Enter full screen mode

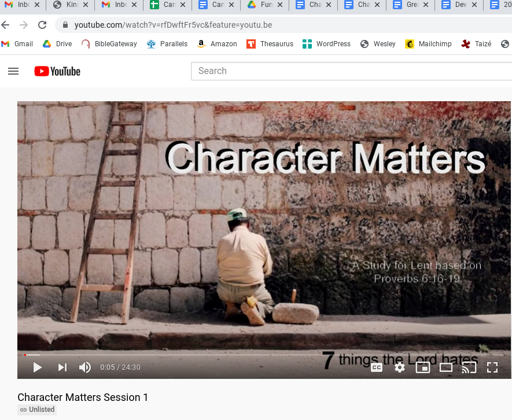[492, 367]
